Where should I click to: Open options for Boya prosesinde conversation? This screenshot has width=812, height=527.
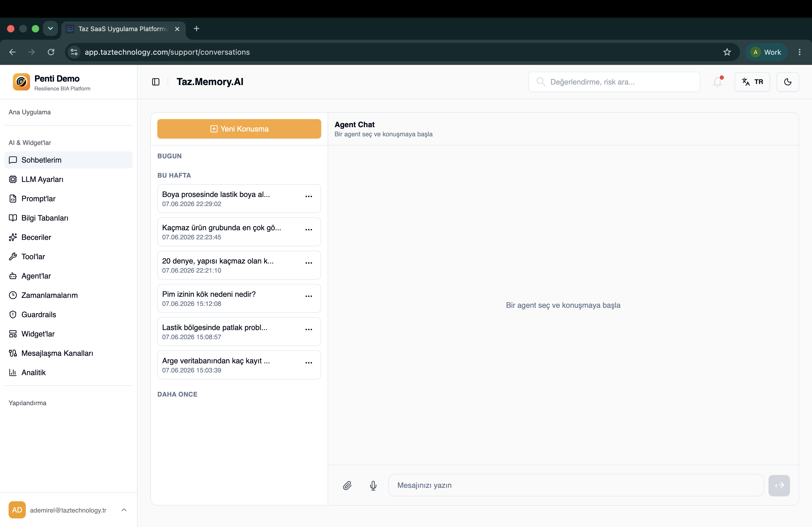309,196
